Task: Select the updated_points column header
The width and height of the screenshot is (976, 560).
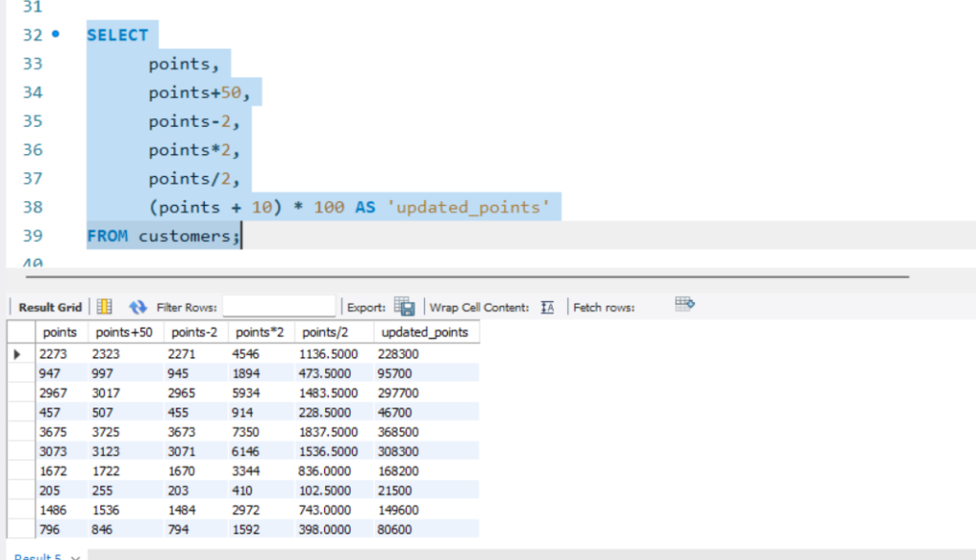Action: click(425, 332)
